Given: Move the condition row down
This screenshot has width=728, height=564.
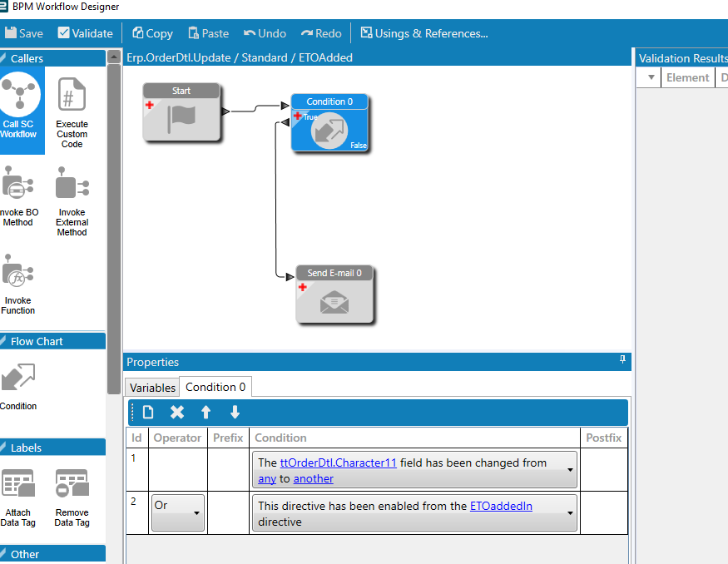Looking at the screenshot, I should 235,413.
